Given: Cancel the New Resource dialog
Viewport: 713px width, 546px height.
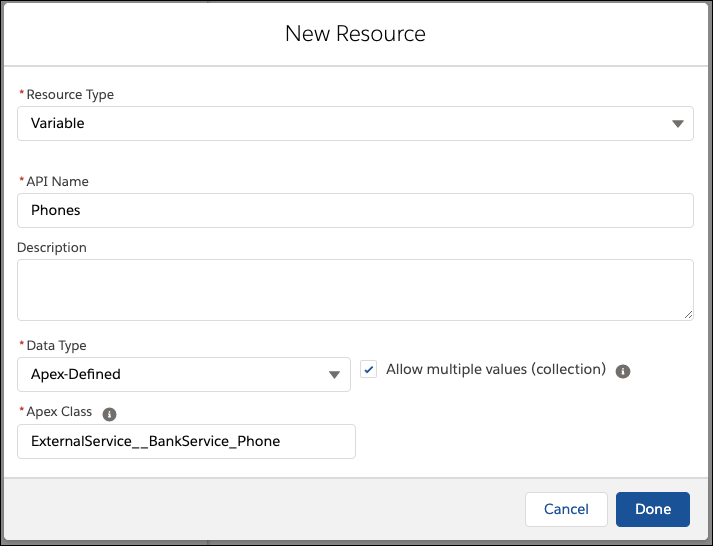Looking at the screenshot, I should [x=566, y=509].
